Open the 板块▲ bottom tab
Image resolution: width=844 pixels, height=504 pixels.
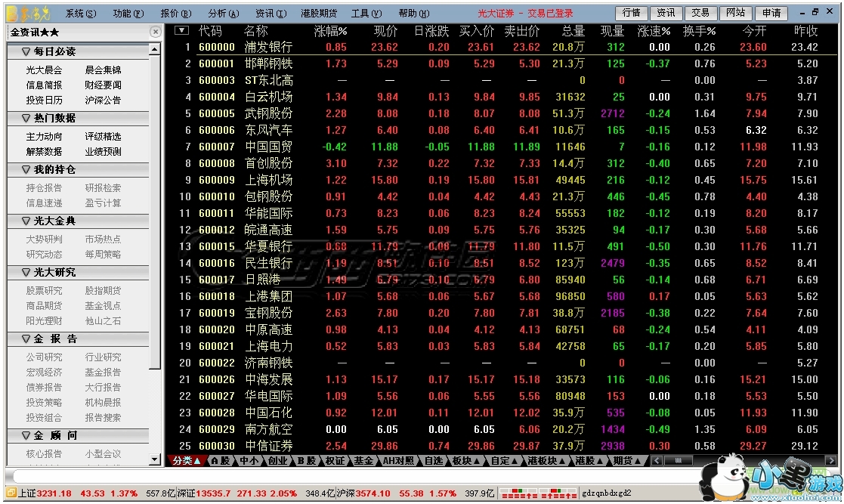466,461
